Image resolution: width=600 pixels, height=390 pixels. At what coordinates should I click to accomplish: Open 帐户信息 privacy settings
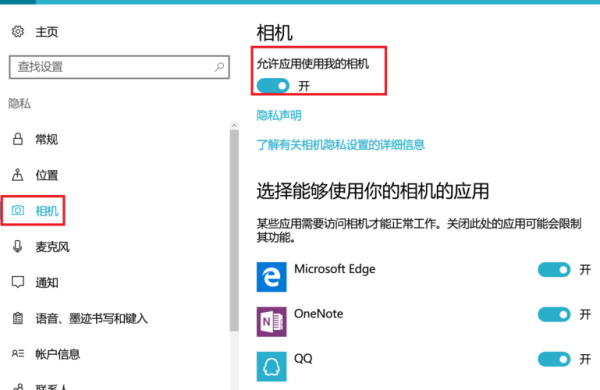[58, 354]
